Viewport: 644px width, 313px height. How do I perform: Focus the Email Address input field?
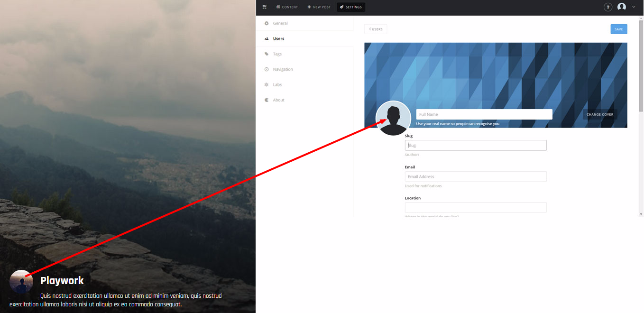tap(476, 176)
